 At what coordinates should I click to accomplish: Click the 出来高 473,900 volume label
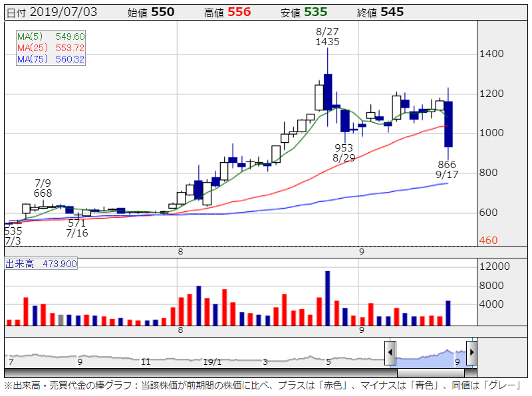[x=41, y=264]
